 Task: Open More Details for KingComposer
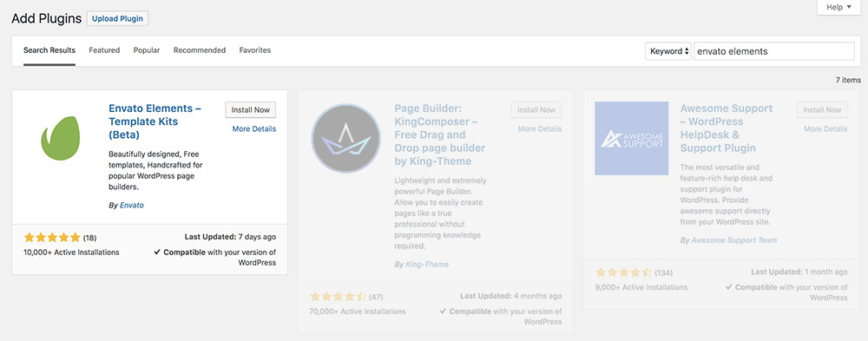(540, 129)
